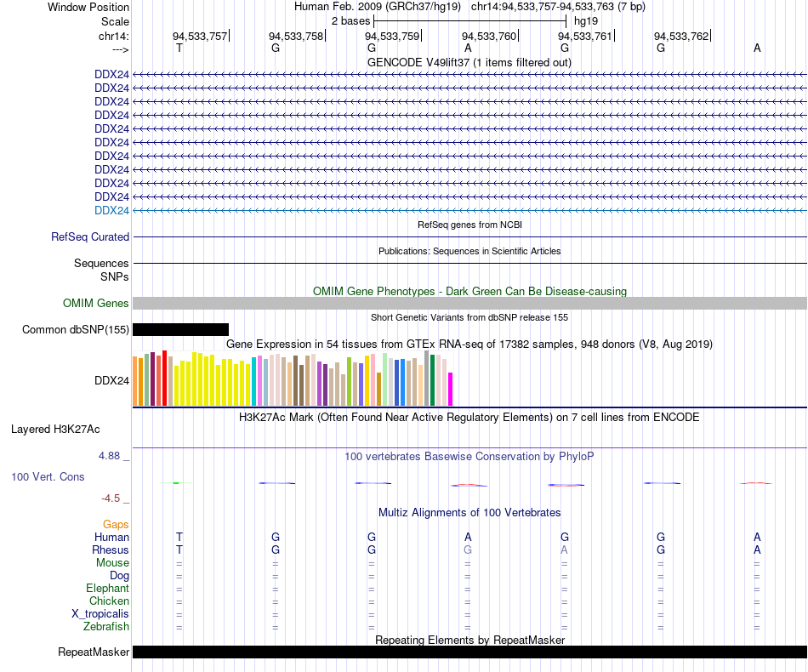
Task: Select the Elephant alignment row label
Action: [x=107, y=588]
